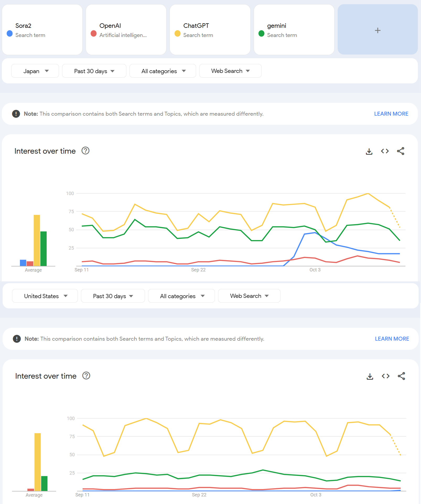Expand the United States region dropdown

click(45, 296)
